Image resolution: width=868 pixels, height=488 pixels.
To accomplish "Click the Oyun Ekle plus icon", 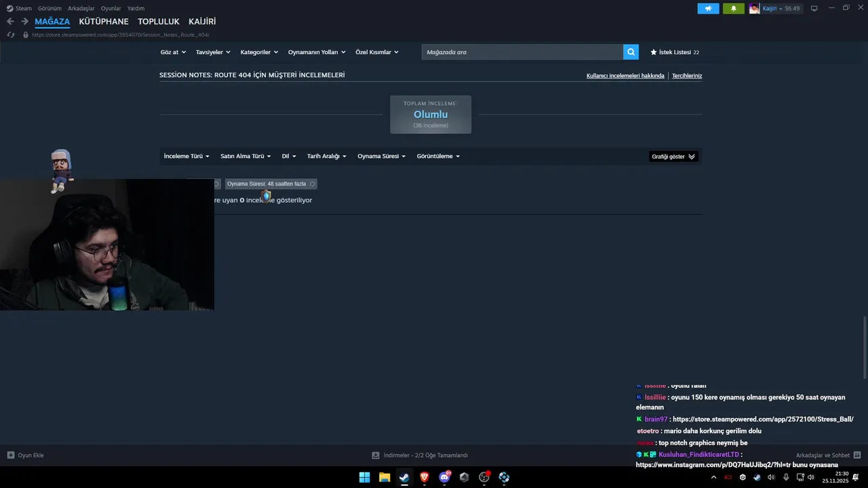I will point(10,455).
